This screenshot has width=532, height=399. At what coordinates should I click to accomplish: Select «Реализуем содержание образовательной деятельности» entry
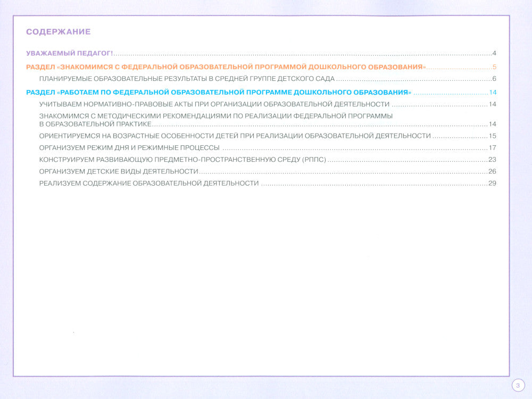pyautogui.click(x=149, y=183)
